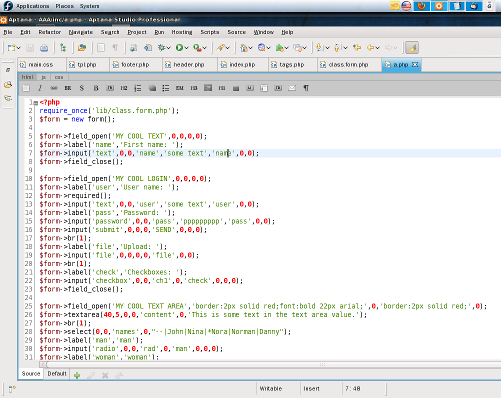This screenshot has height=398, width=501.
Task: Click the 'Insert' status bar entry
Action: pos(311,389)
